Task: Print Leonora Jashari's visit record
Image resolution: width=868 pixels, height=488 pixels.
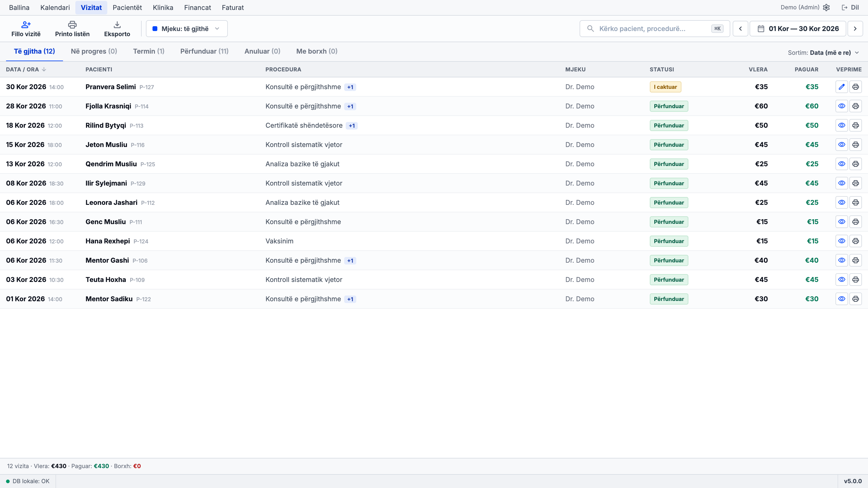Action: pos(856,202)
